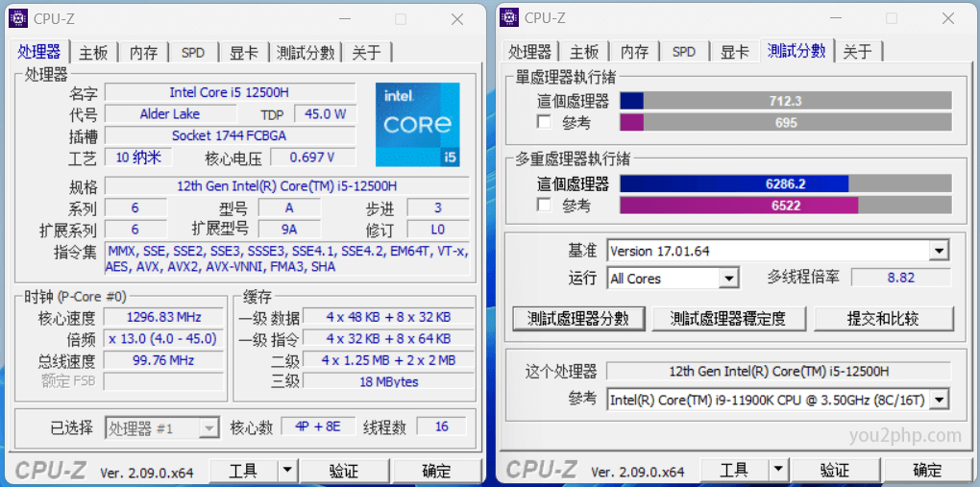The height and width of the screenshot is (487, 980).
Task: Open SPD tab in right window
Action: [x=684, y=53]
